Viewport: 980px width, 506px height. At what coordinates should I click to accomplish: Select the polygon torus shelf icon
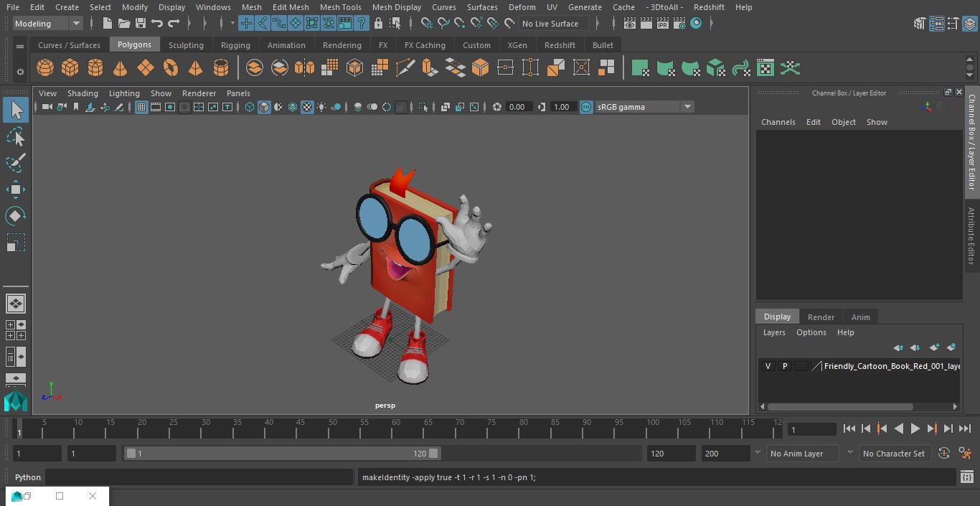tap(171, 68)
